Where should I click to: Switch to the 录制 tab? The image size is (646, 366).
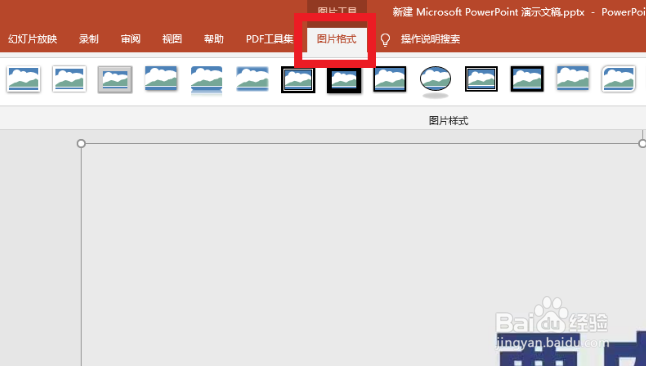click(x=89, y=39)
